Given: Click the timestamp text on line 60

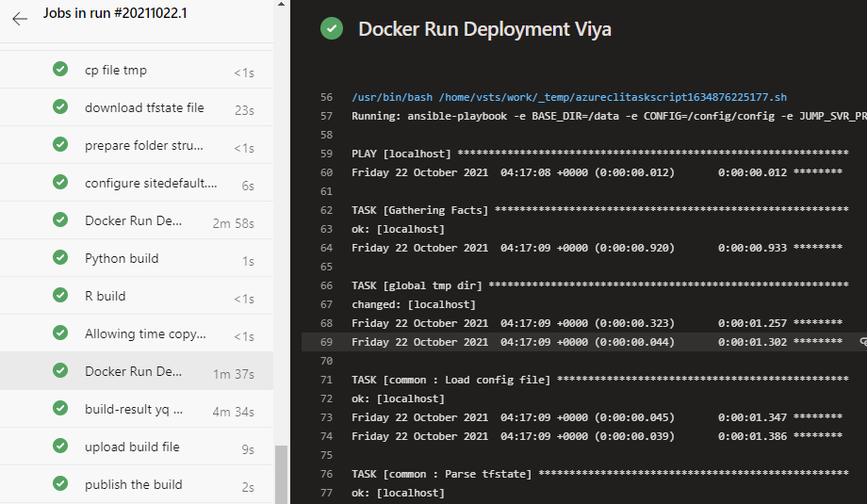Looking at the screenshot, I should tap(597, 172).
